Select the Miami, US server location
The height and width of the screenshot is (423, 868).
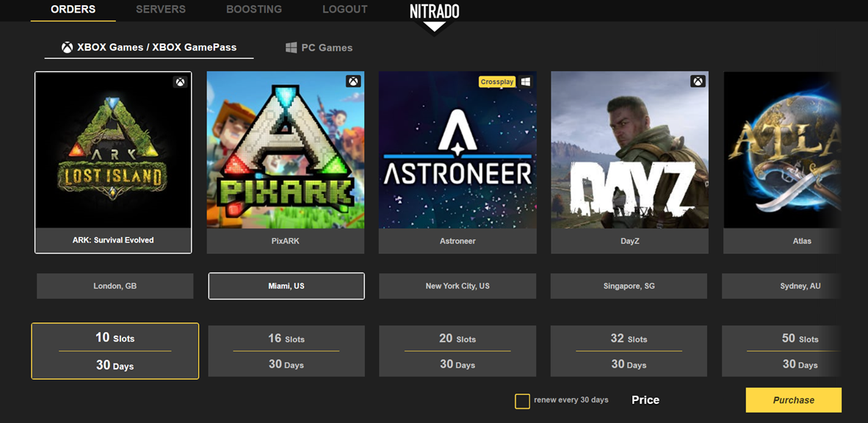click(x=286, y=286)
